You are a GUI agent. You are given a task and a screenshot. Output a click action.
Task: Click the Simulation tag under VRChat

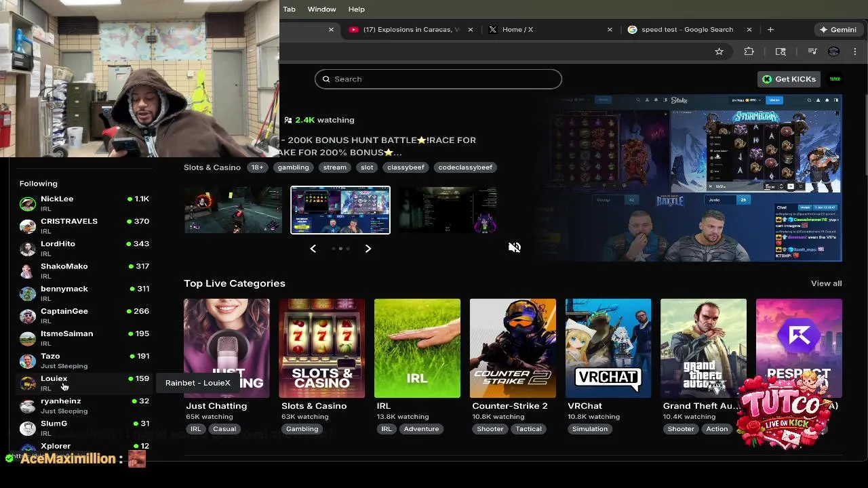590,429
